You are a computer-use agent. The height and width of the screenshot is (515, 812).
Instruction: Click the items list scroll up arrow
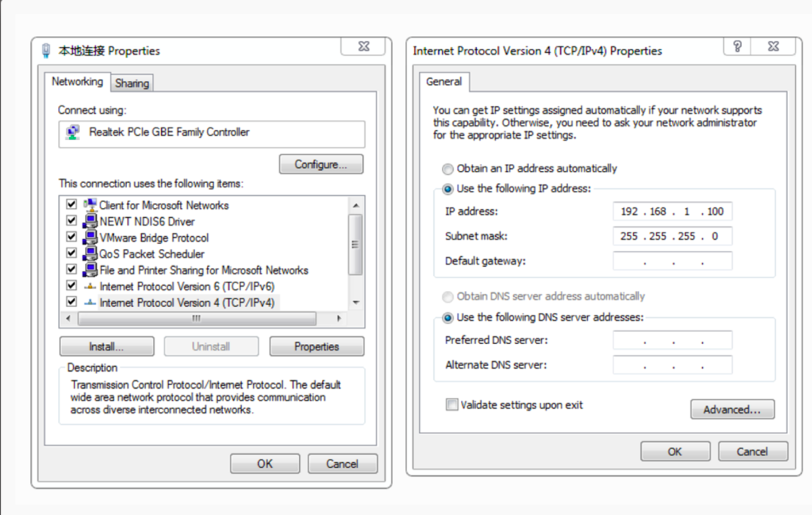point(356,206)
